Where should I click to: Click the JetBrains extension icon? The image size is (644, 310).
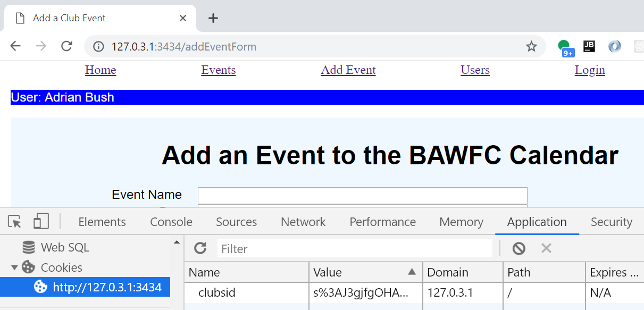point(589,46)
